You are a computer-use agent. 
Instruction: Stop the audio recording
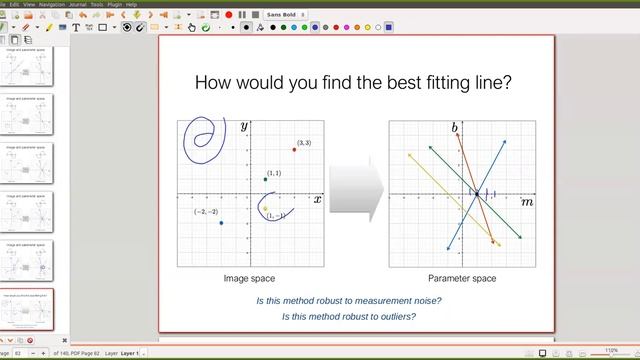pyautogui.click(x=256, y=15)
